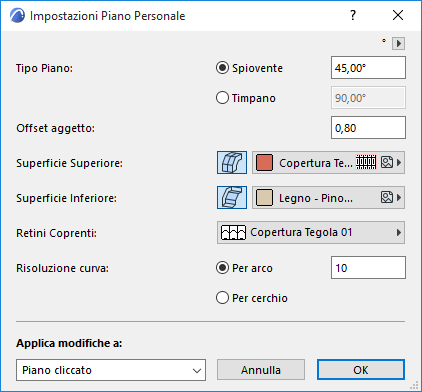This screenshot has width=422, height=392.
Task: Click the Timpano angle field 90,00°
Action: tap(368, 98)
